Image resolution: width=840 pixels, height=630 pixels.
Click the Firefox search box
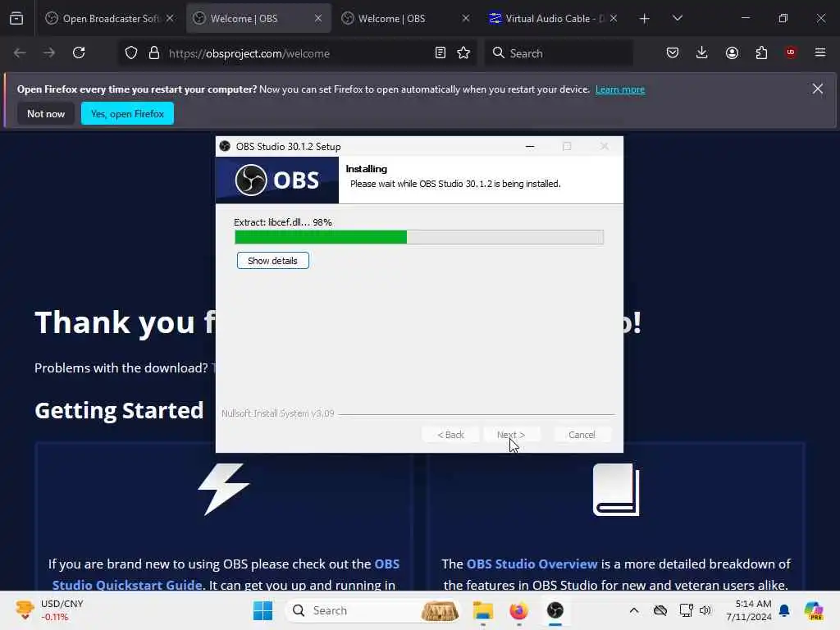pos(559,53)
